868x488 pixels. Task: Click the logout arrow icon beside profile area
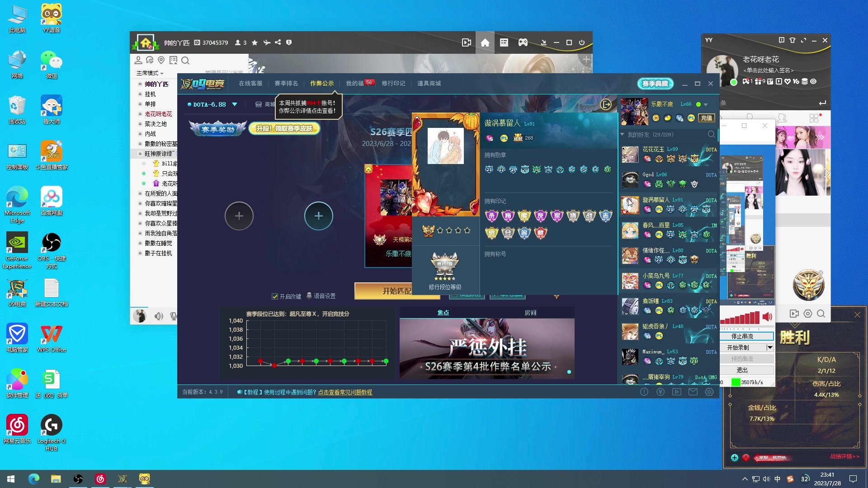click(x=606, y=104)
